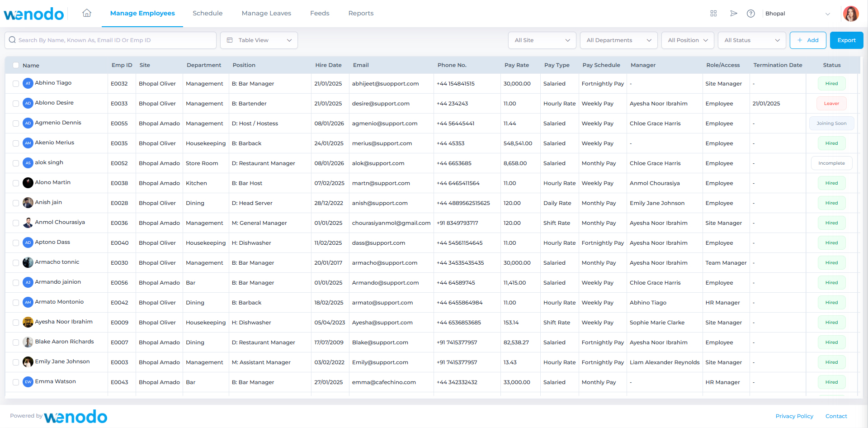Expand the All Status filter dropdown

click(x=751, y=40)
